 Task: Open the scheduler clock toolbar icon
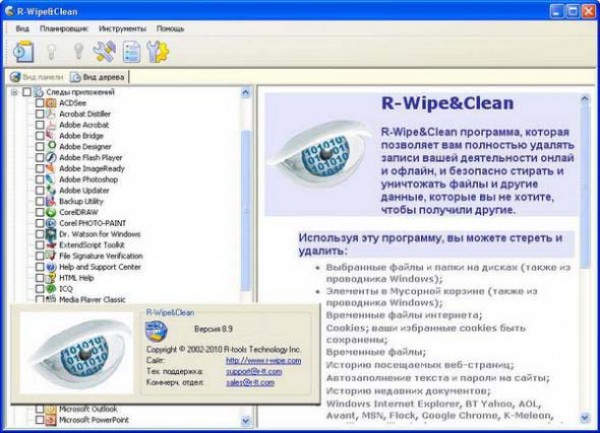point(23,52)
